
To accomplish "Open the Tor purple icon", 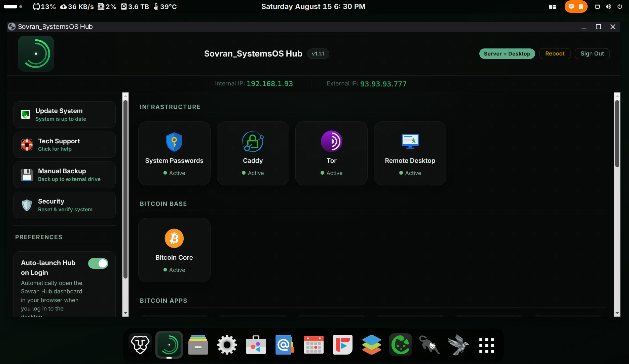I will (x=331, y=141).
